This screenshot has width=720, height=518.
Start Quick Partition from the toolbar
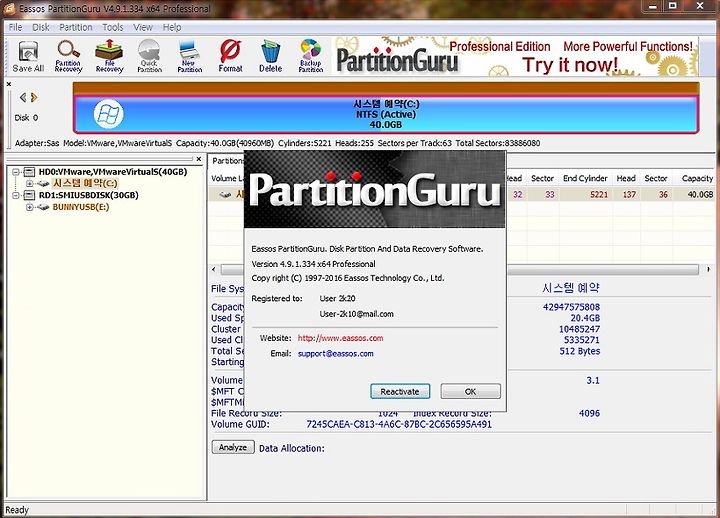(149, 56)
